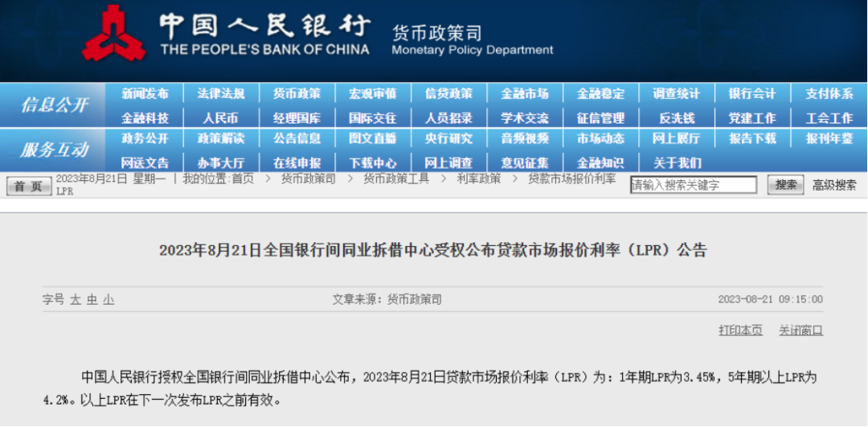Click the 搜索 search button
This screenshot has height=427, width=868.
pyautogui.click(x=785, y=185)
